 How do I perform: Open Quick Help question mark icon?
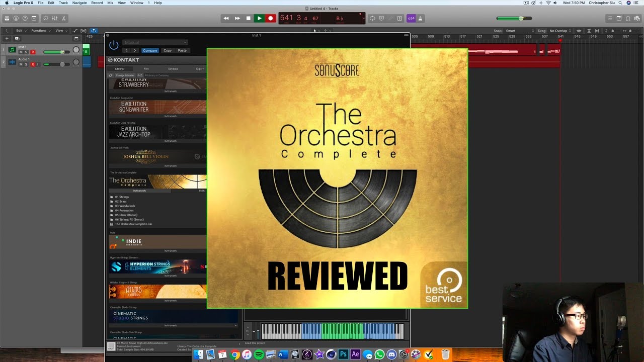25,18
